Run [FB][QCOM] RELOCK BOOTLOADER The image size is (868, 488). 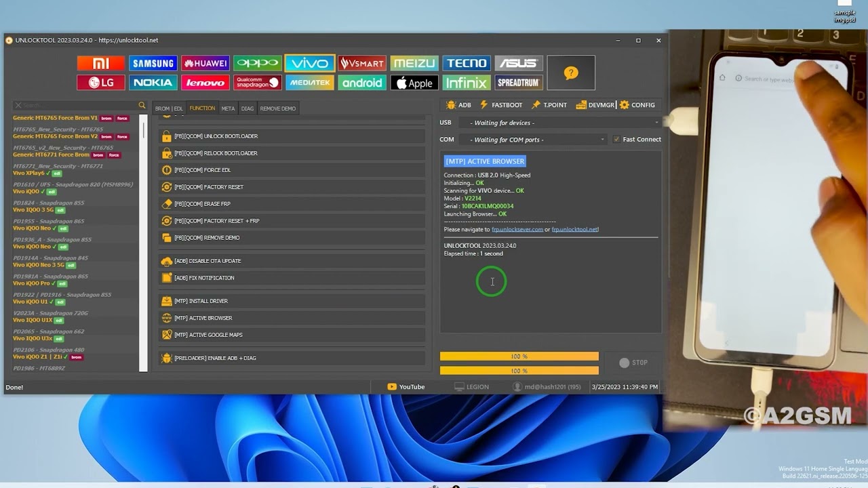292,153
